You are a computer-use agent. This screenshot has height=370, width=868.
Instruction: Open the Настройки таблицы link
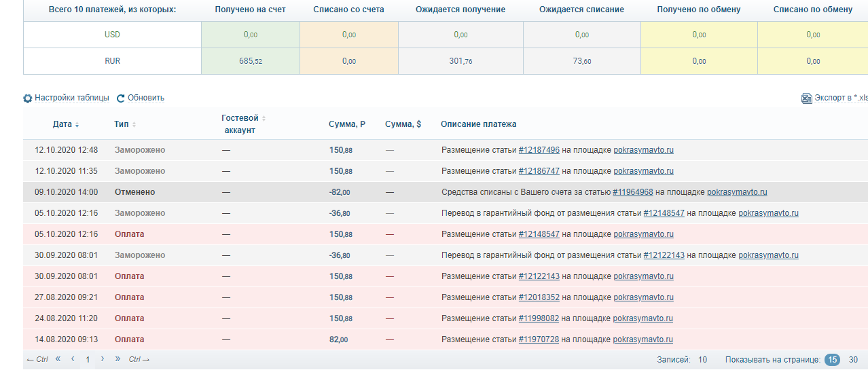72,98
